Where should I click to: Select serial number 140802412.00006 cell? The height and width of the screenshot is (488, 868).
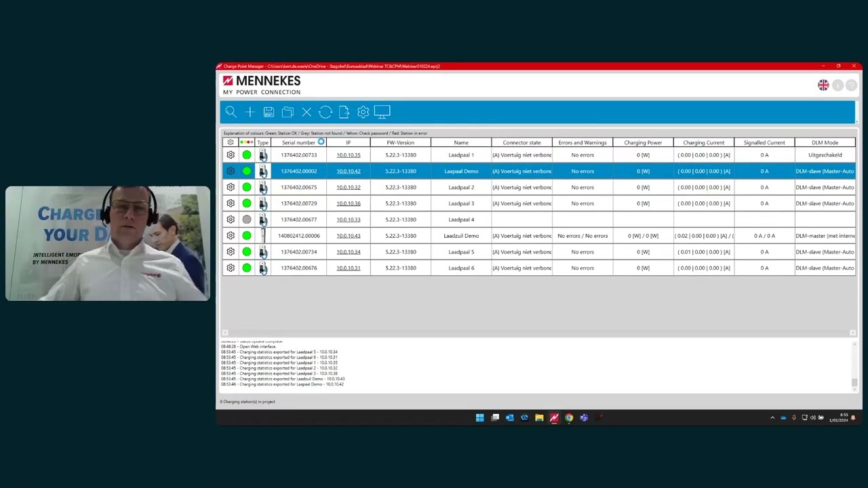(298, 236)
